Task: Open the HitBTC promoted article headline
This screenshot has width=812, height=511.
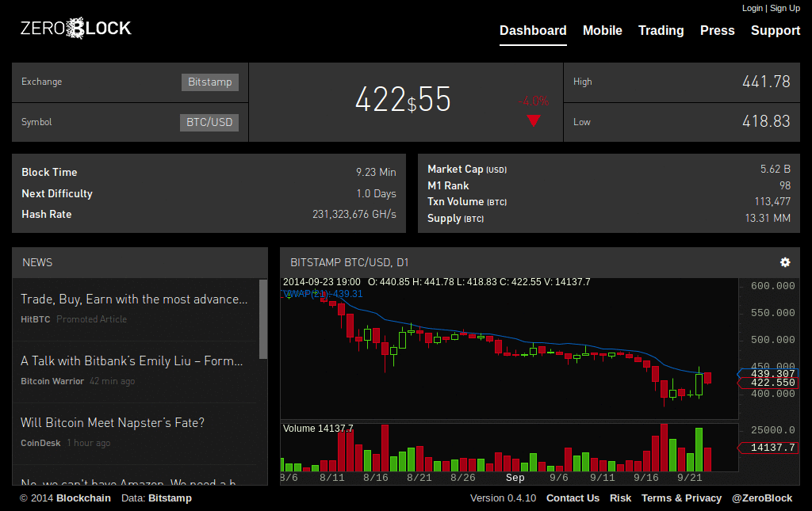Action: click(134, 299)
